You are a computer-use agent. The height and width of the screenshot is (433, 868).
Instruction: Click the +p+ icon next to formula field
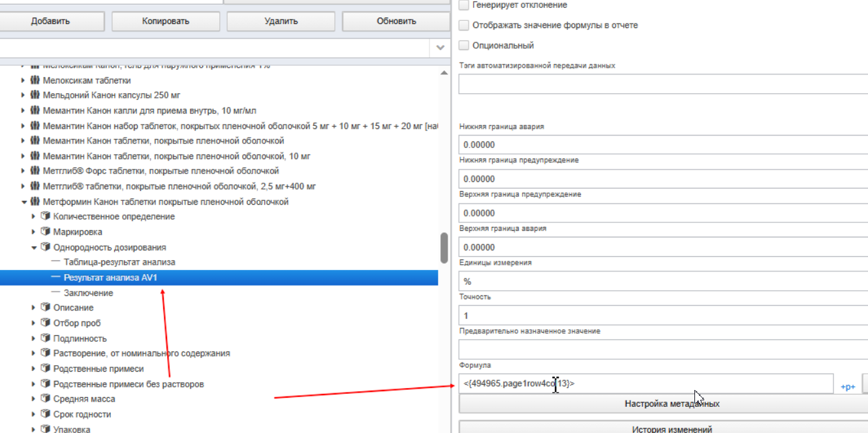(x=848, y=387)
